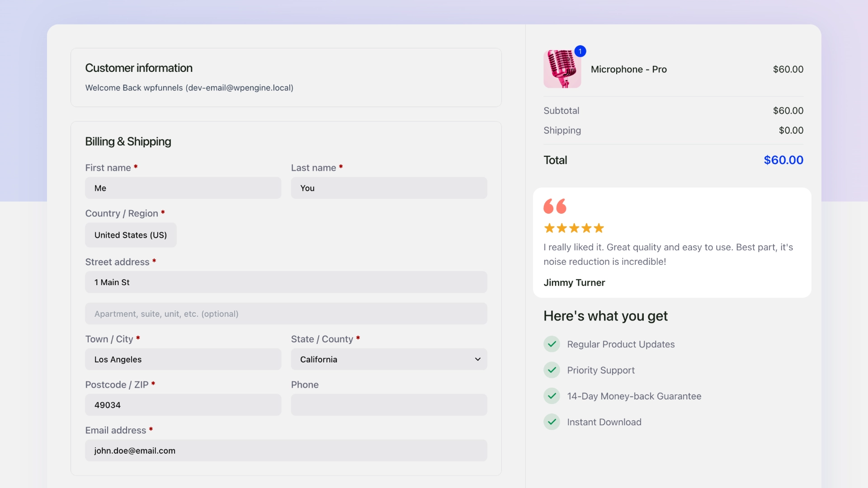868x488 pixels.
Task: Click the Apartment, suite, unit optional field
Action: 286,314
